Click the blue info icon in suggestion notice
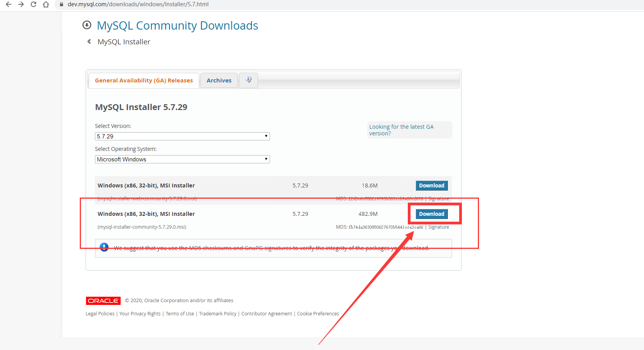Image resolution: width=644 pixels, height=350 pixels. point(104,247)
